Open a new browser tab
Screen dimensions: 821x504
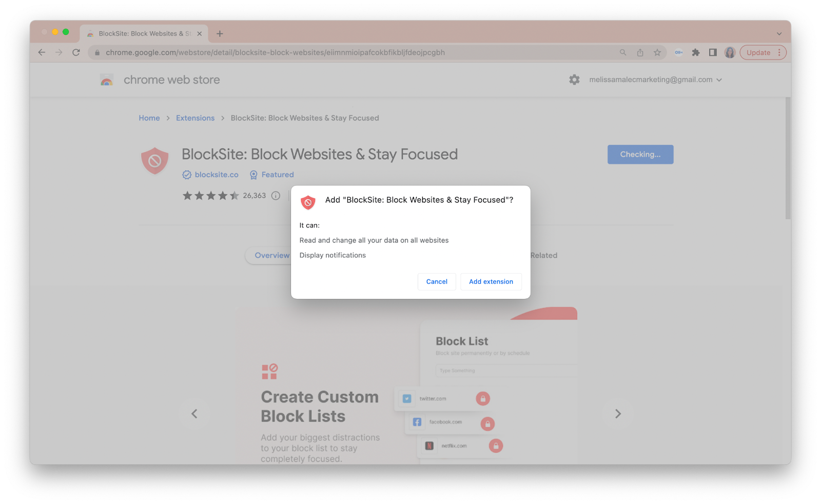click(220, 34)
